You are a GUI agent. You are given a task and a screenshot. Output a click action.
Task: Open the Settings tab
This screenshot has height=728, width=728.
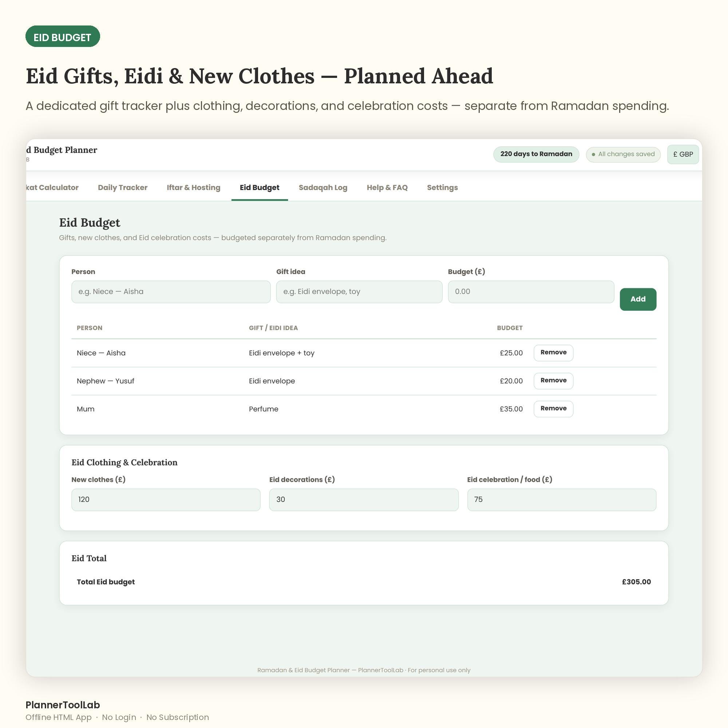[x=442, y=187]
